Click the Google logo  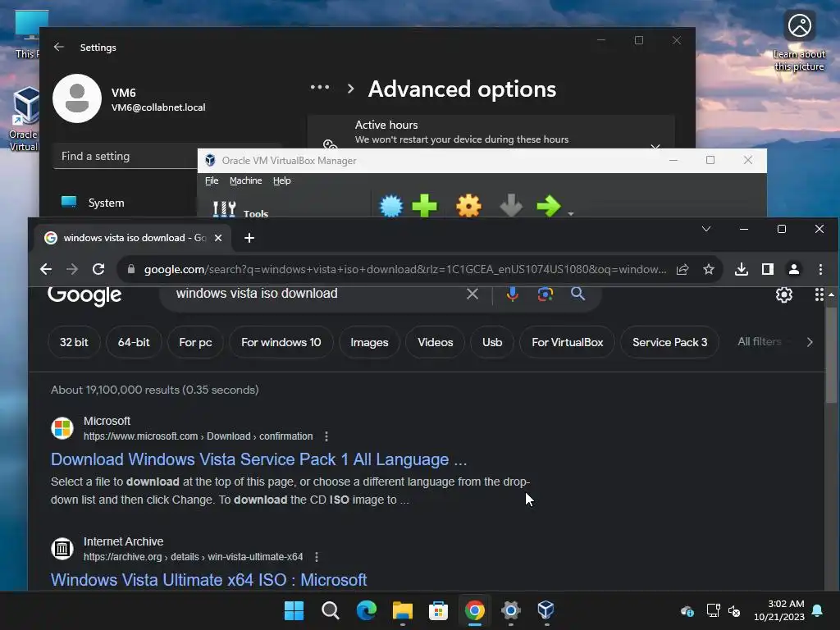tap(84, 294)
